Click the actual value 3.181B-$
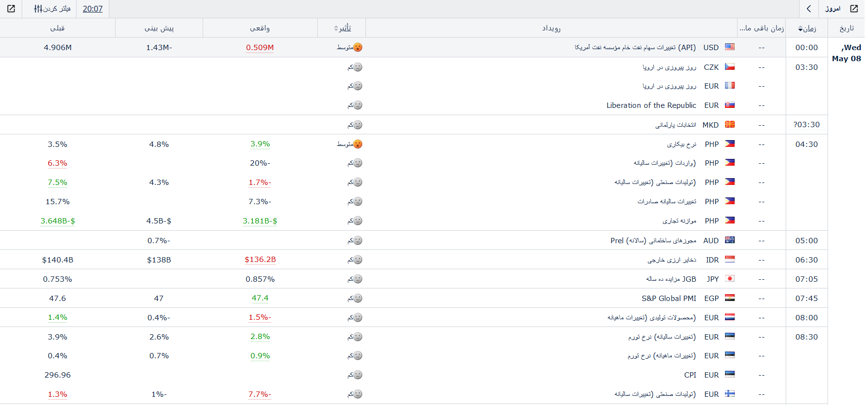 pyautogui.click(x=260, y=221)
